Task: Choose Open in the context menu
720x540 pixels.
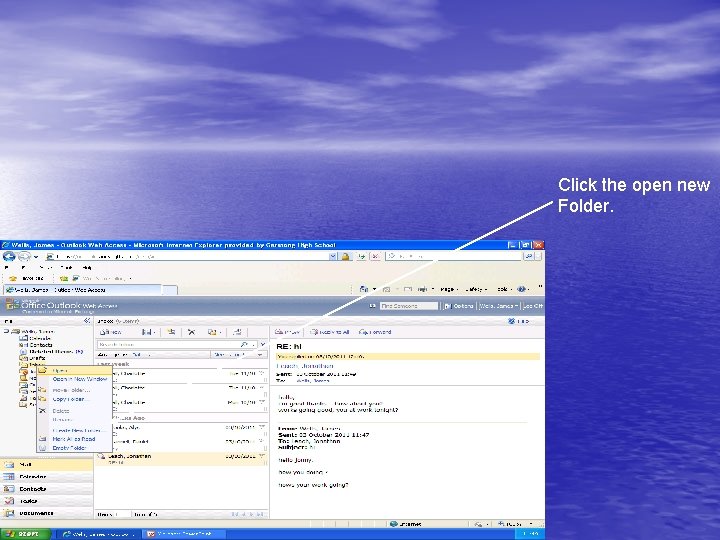Action: 74,371
